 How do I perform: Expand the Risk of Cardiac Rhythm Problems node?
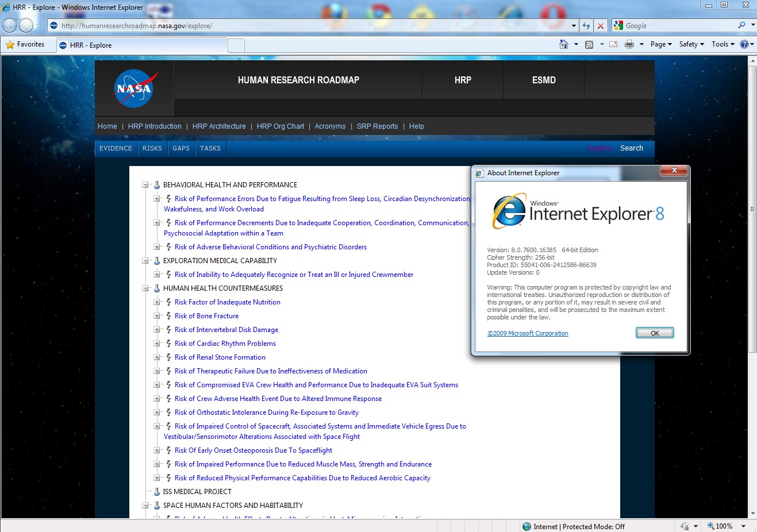[157, 344]
